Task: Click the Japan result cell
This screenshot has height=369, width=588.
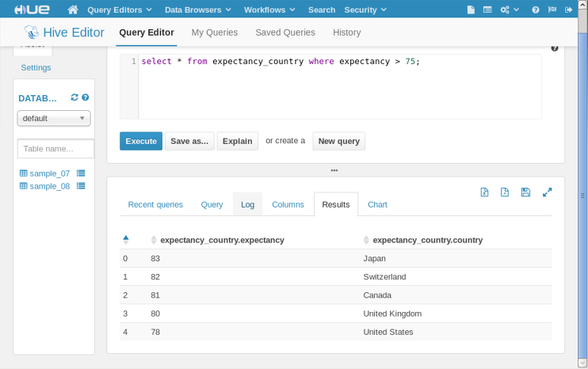Action: (374, 258)
